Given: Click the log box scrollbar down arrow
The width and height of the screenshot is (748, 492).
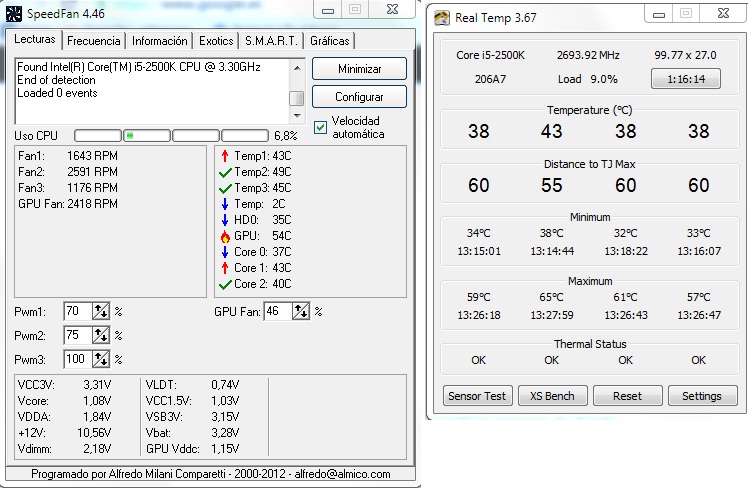Looking at the screenshot, I should pyautogui.click(x=297, y=115).
